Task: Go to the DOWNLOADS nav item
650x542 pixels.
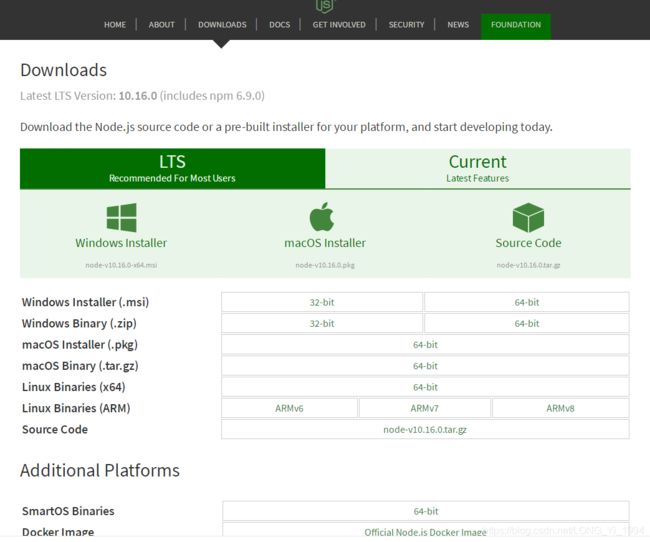Action: pyautogui.click(x=222, y=24)
